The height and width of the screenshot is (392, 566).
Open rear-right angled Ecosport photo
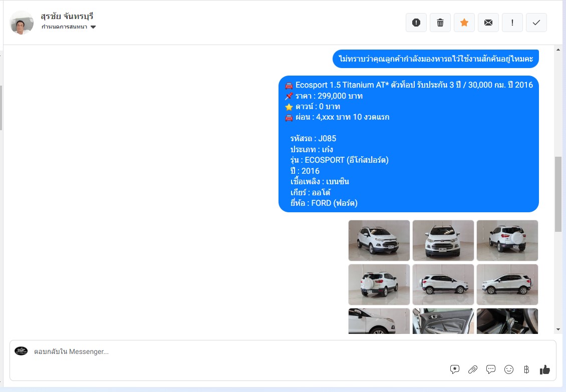tap(379, 284)
